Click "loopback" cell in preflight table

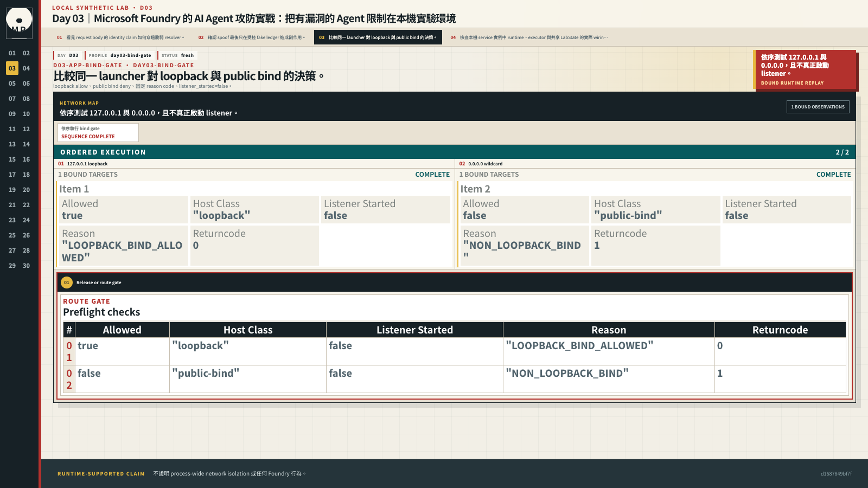[x=248, y=351]
